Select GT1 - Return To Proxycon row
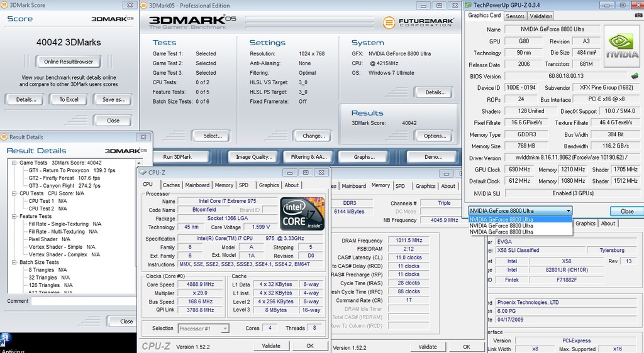This screenshot has width=644, height=353. pyautogui.click(x=72, y=170)
